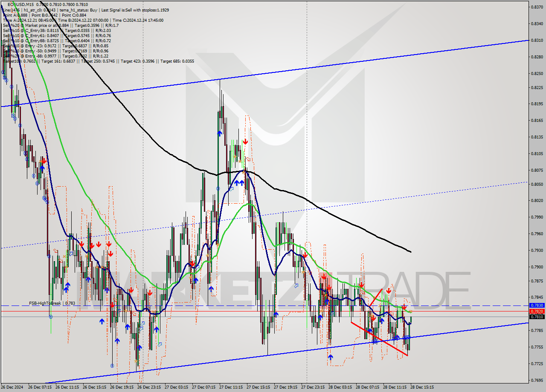Click the '26 Dec 2024' time label
The height and width of the screenshot is (392, 546).
12,387
